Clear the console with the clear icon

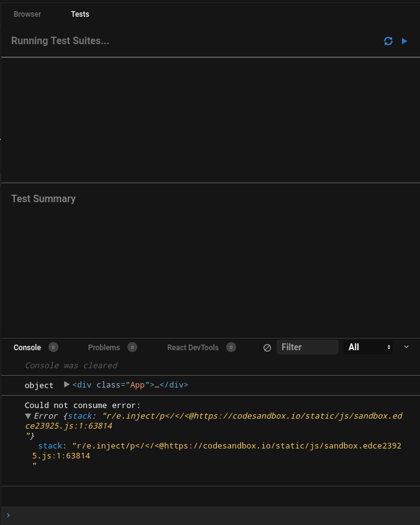(267, 347)
